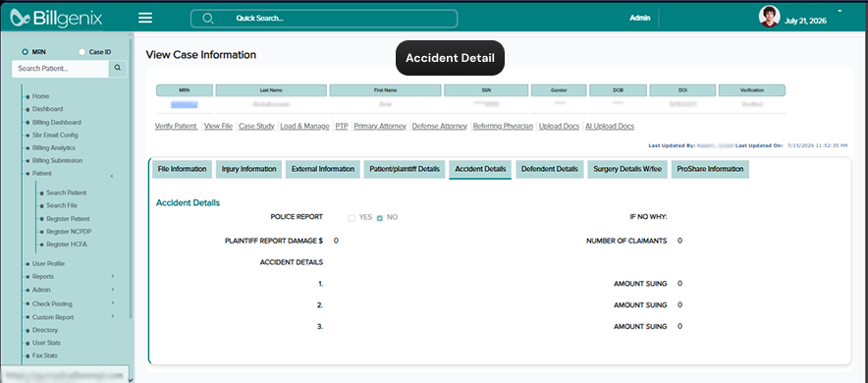Open the user avatar picture
The height and width of the screenshot is (383, 868).
[x=769, y=16]
